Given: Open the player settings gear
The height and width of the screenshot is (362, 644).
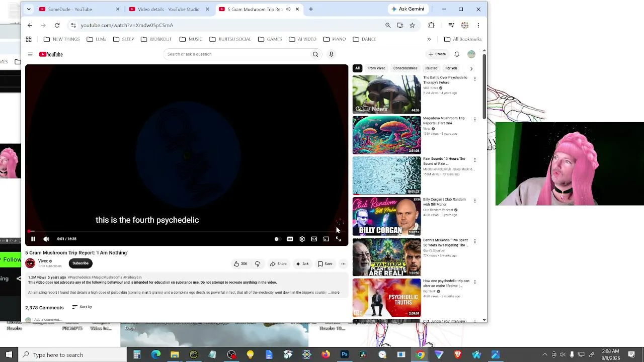Looking at the screenshot, I should 302,239.
